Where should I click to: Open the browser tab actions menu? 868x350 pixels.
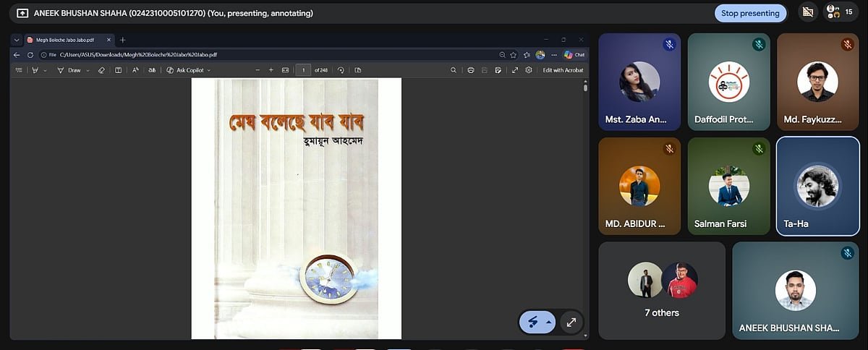[x=17, y=40]
